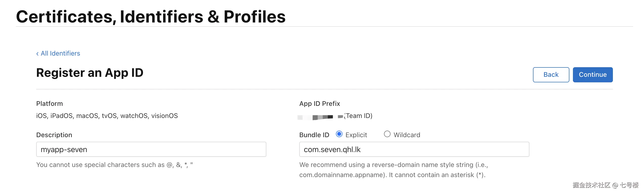
Task: Click the back chevron beside All Identifiers
Action: point(37,54)
